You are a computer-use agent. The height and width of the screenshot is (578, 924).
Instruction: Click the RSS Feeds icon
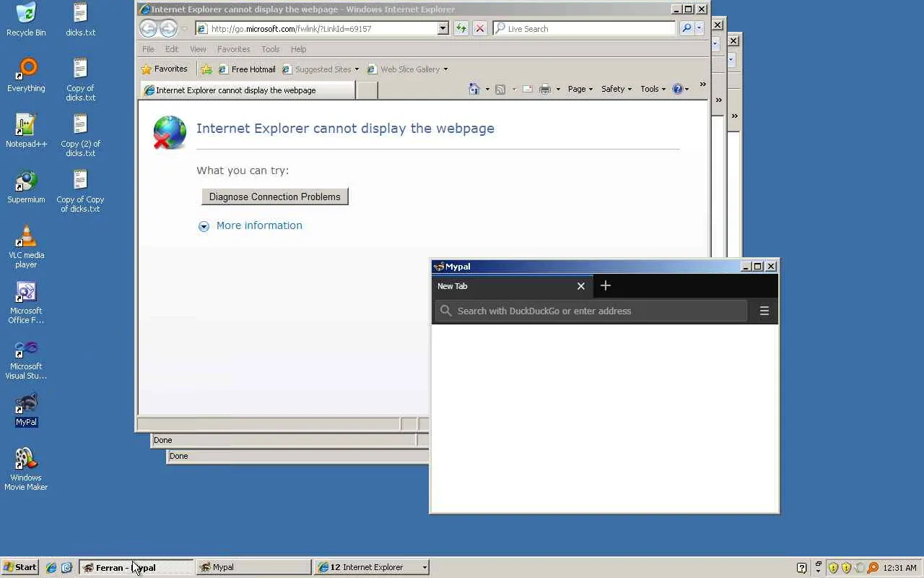pyautogui.click(x=500, y=89)
